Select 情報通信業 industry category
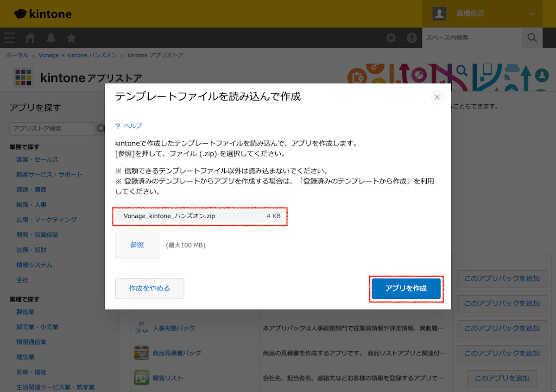Viewport: 556px width, 392px height. click(x=32, y=342)
